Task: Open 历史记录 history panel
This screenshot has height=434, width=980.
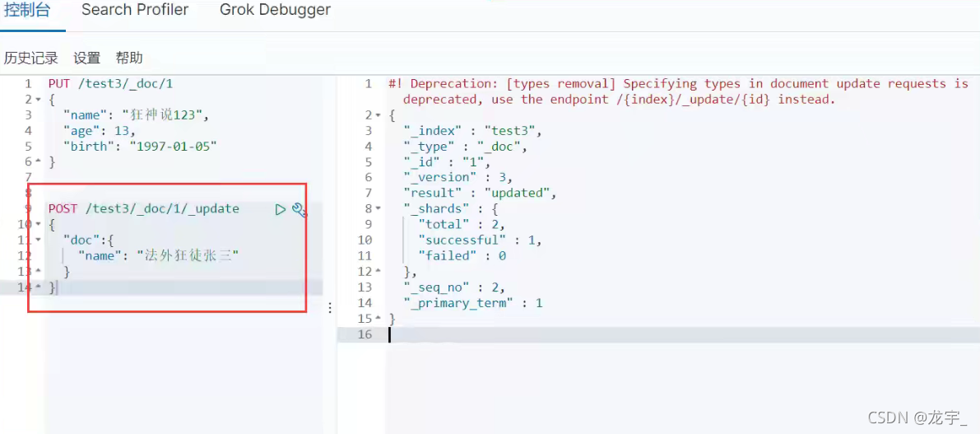Action: (30, 58)
